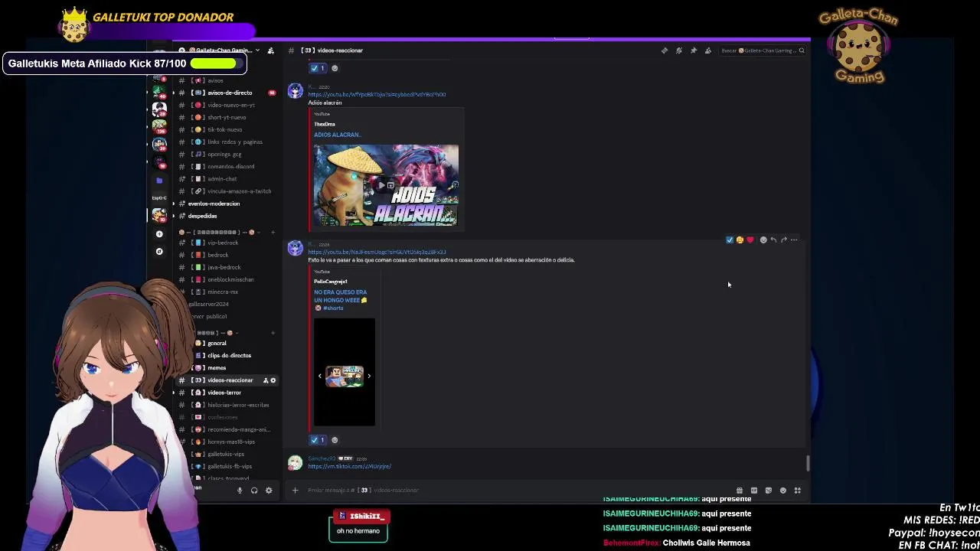Open the vm.tiktok.com link from Sanchez93

[349, 466]
